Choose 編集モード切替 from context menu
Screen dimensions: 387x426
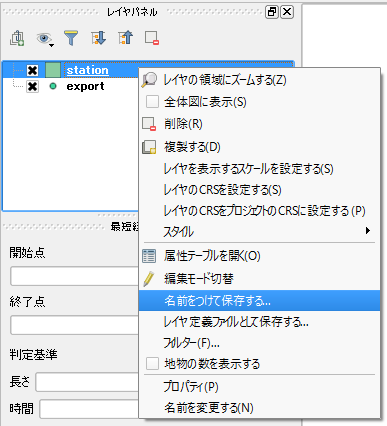tap(259, 278)
